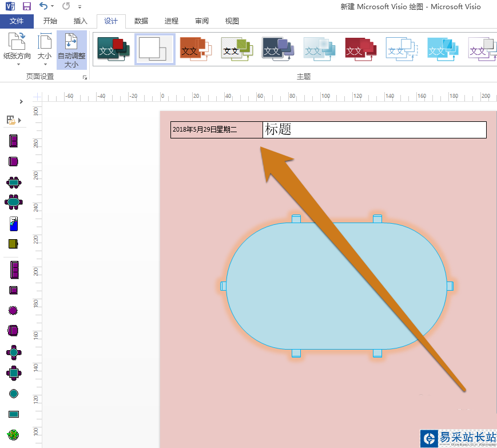Open the 进程 ribbon tab
Screen dimensions: 497x448
(x=172, y=21)
